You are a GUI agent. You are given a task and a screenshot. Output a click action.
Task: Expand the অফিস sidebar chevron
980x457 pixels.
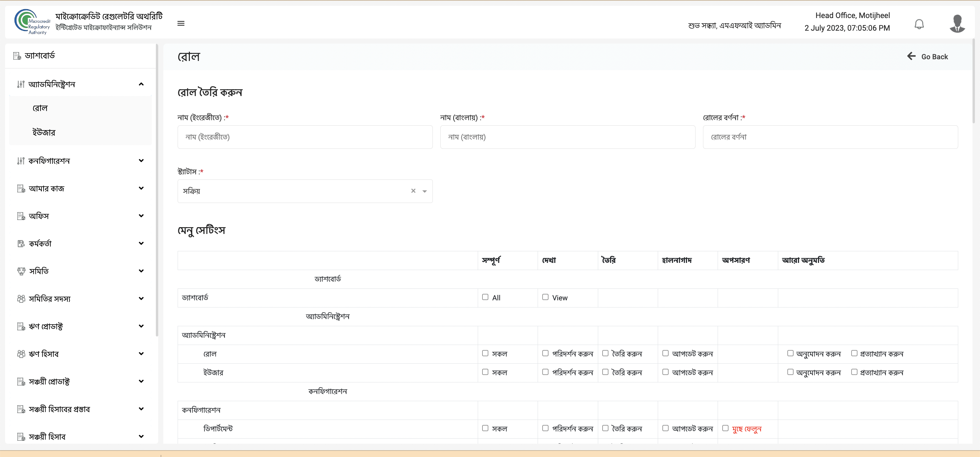141,216
